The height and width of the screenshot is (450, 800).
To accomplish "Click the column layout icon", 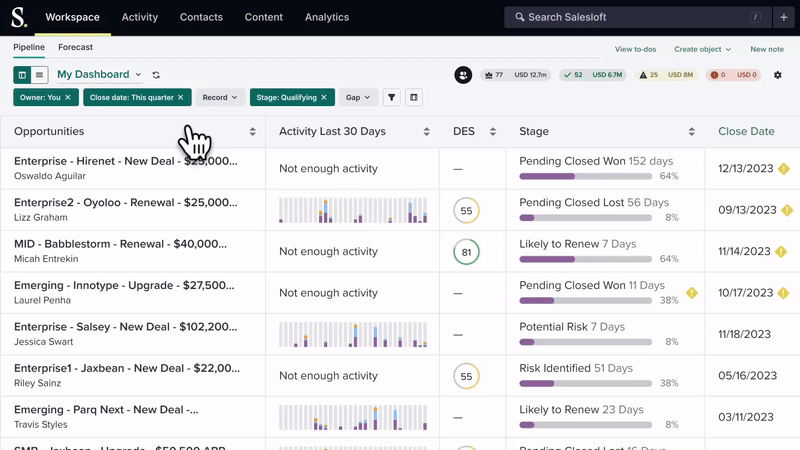I will (414, 97).
